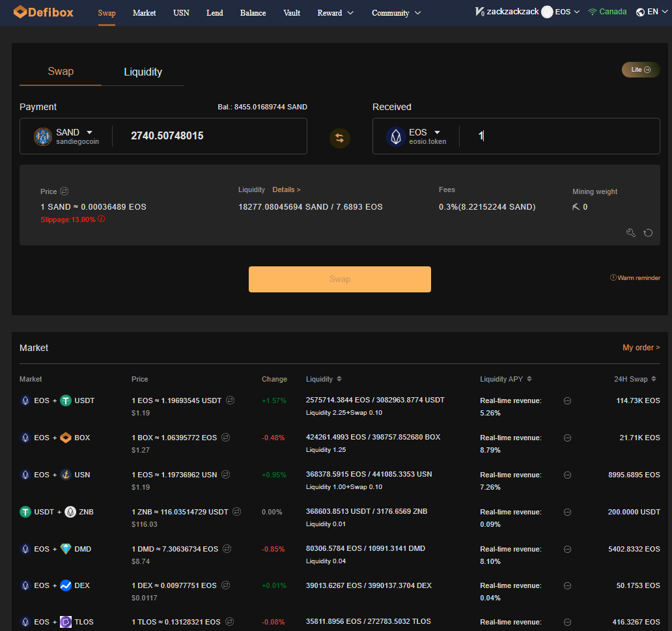Switch to Lite mode toggle
Image resolution: width=672 pixels, height=631 pixels.
641,70
